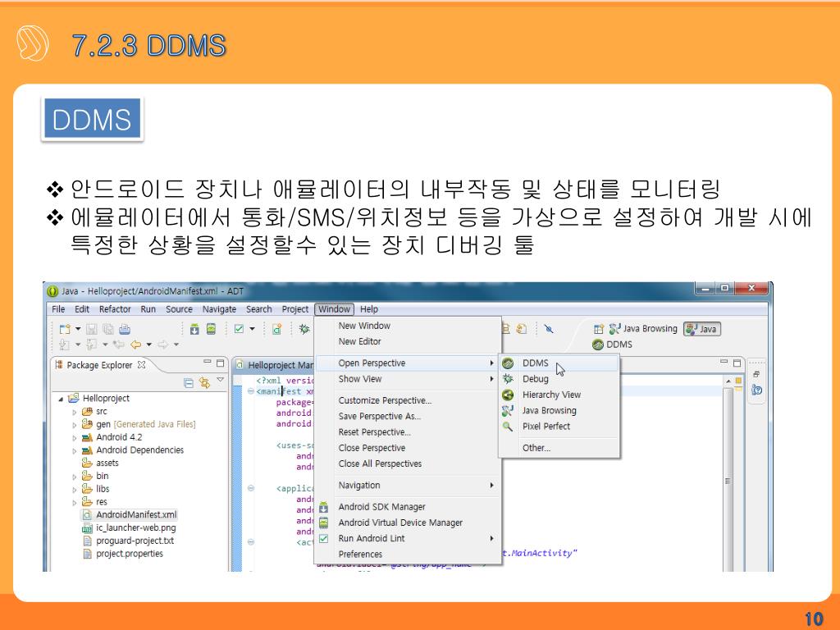The width and height of the screenshot is (840, 630).
Task: Click the Run Android Lint toolbar icon
Action: [239, 329]
